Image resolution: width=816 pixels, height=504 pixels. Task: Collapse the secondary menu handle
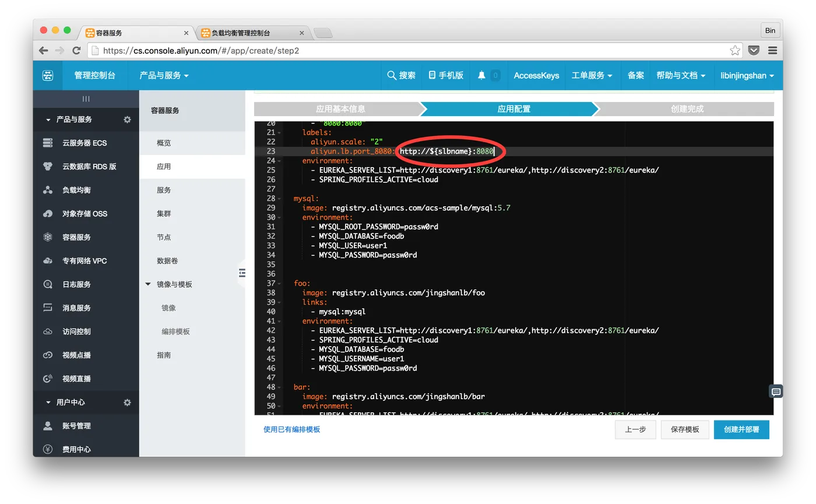[242, 273]
